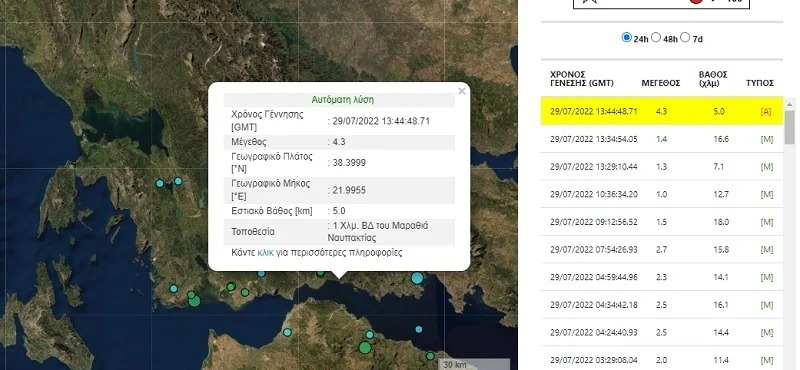800x370 pixels.
Task: Click the small green marker at bottom right
Action: pyautogui.click(x=430, y=356)
